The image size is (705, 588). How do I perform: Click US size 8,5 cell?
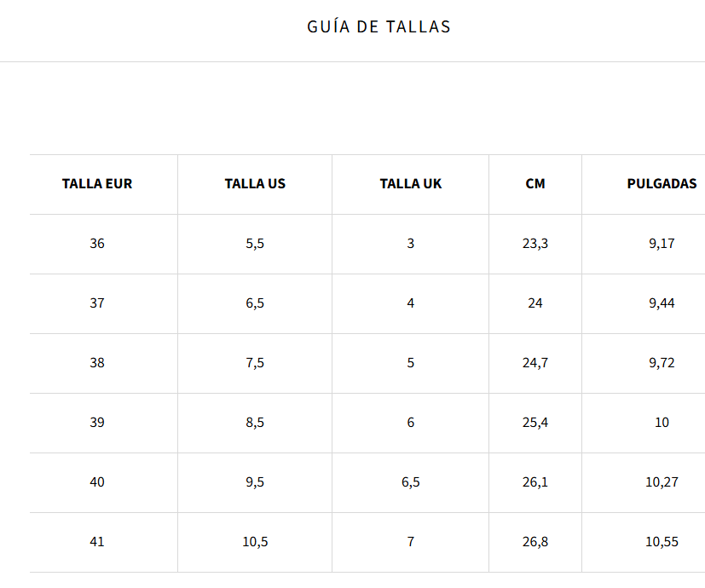point(255,423)
